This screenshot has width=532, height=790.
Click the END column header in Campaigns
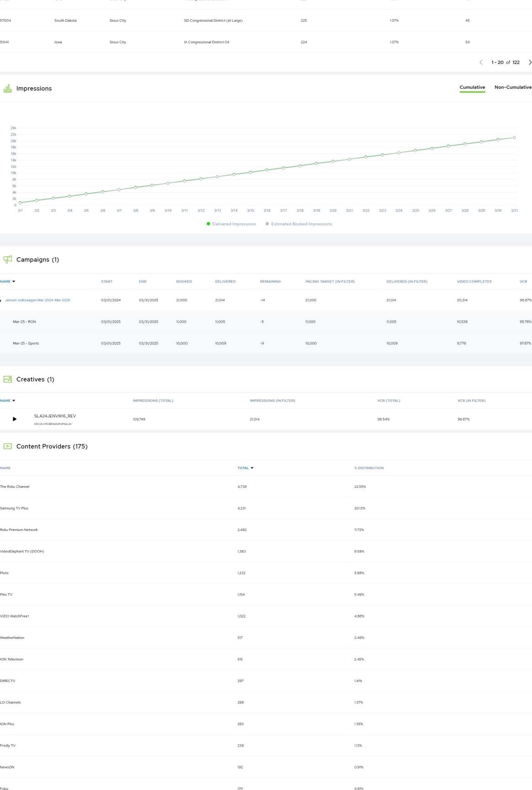click(143, 281)
